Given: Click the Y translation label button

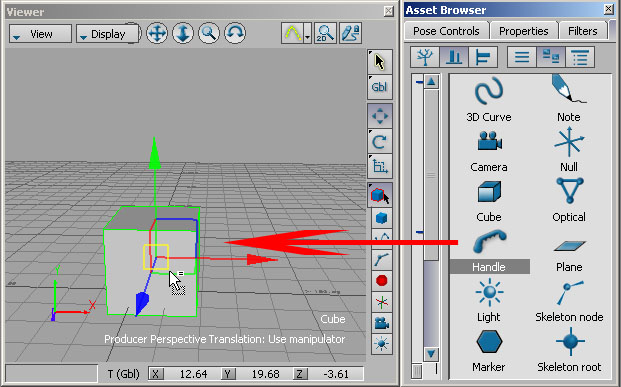Looking at the screenshot, I should (x=228, y=374).
